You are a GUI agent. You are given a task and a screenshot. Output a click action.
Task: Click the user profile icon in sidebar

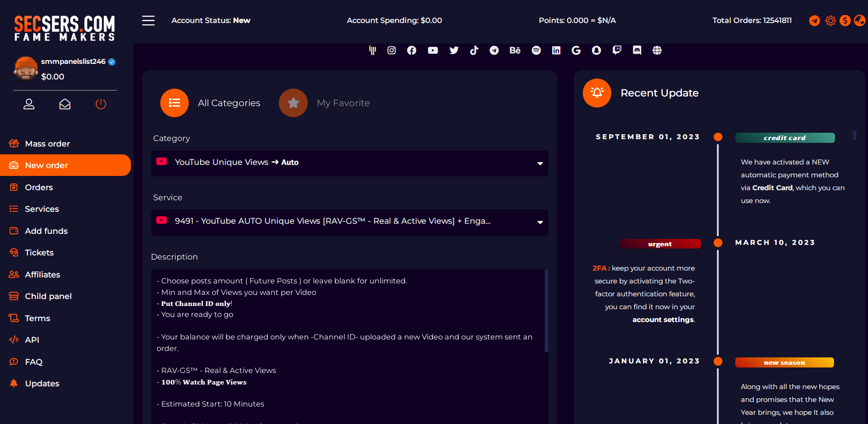tap(29, 104)
